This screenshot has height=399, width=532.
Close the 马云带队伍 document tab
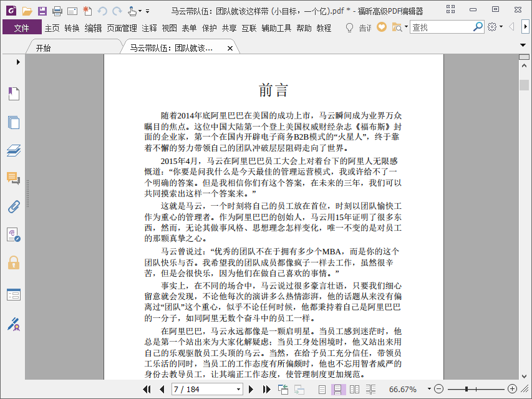[230, 49]
